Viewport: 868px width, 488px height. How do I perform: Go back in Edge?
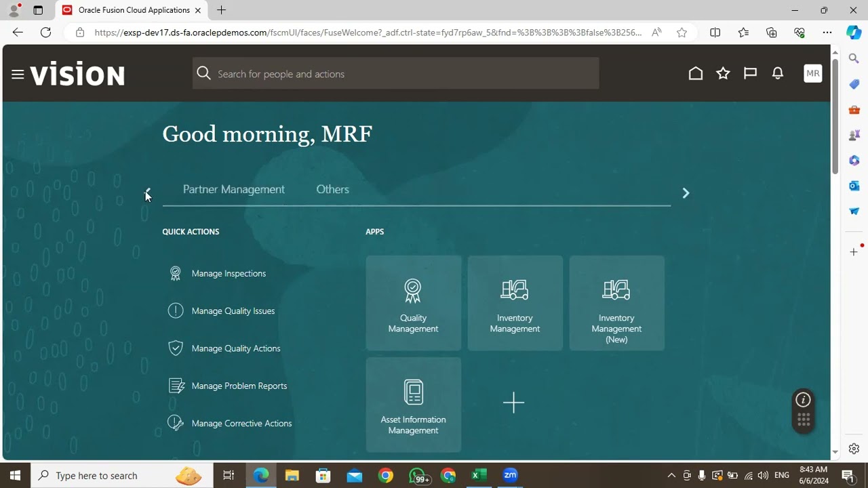[x=18, y=33]
